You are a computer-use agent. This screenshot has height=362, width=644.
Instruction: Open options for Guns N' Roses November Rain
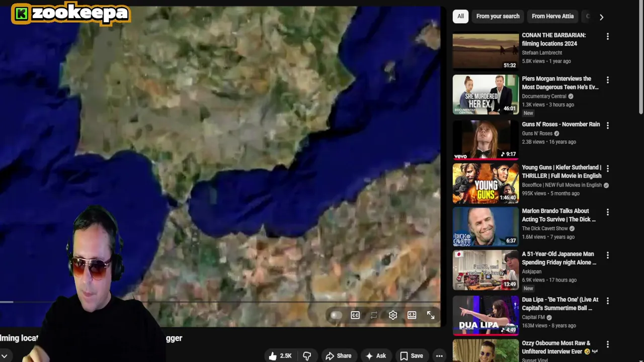607,125
